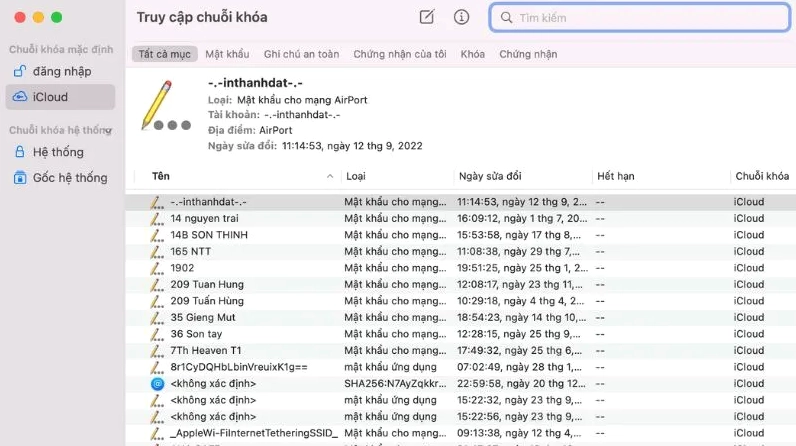Show the Tất cả mục tab
The height and width of the screenshot is (446, 796).
click(163, 54)
